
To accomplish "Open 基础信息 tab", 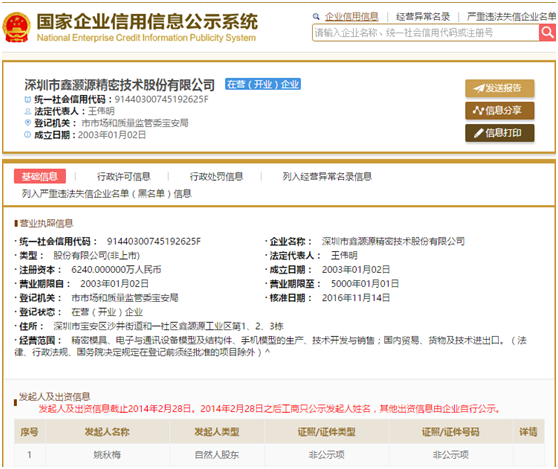I will [40, 176].
